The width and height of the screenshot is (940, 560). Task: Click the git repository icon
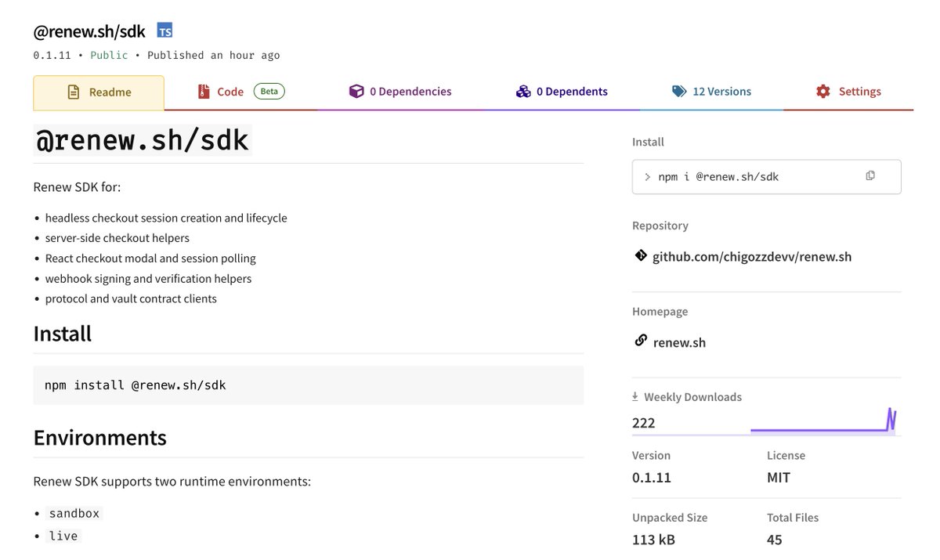tap(640, 255)
